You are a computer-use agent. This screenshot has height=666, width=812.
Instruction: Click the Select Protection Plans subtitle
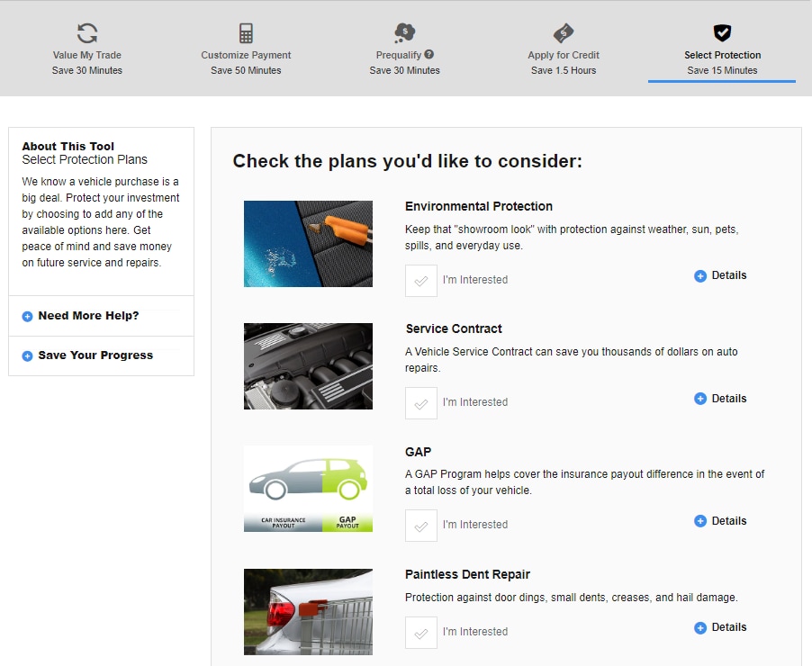(x=85, y=159)
